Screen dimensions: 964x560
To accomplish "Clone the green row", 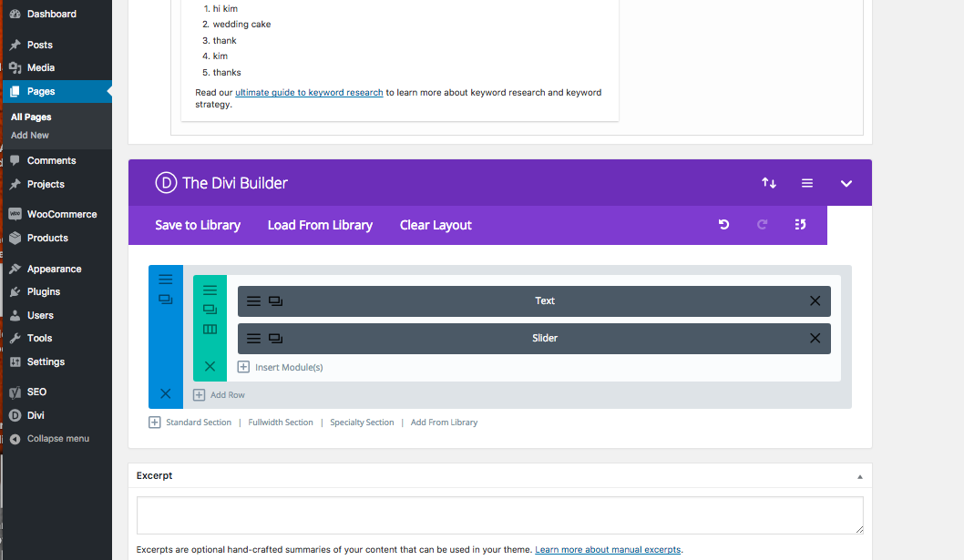I will click(210, 310).
